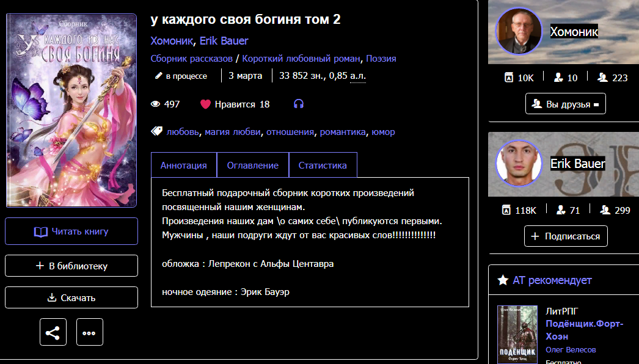This screenshot has width=639, height=364.
Task: Click Erik Bauer's avatar in the sidebar
Action: pyautogui.click(x=519, y=163)
